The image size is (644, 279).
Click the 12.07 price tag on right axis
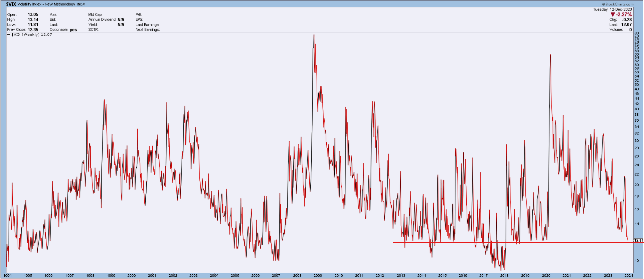point(639,240)
